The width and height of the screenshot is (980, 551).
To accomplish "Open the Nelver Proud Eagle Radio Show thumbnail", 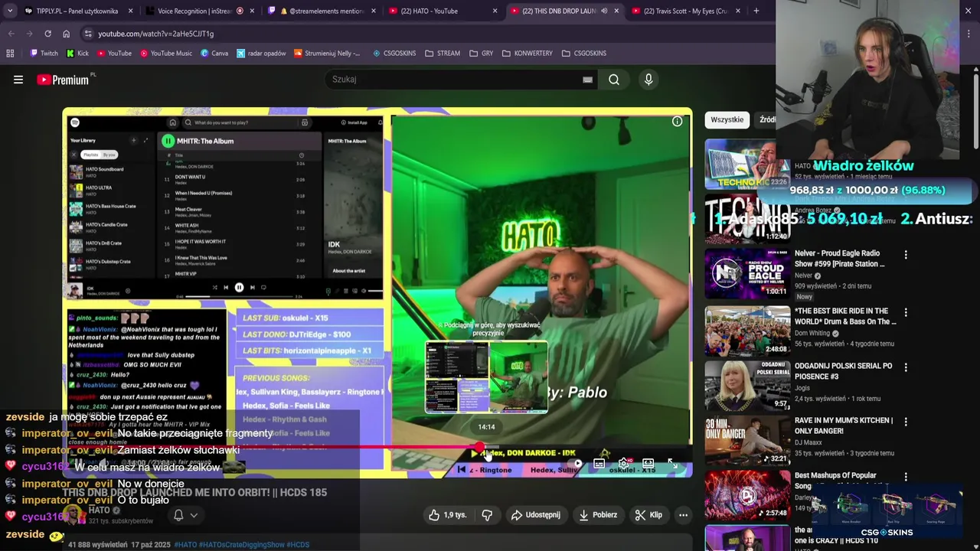I will point(747,273).
